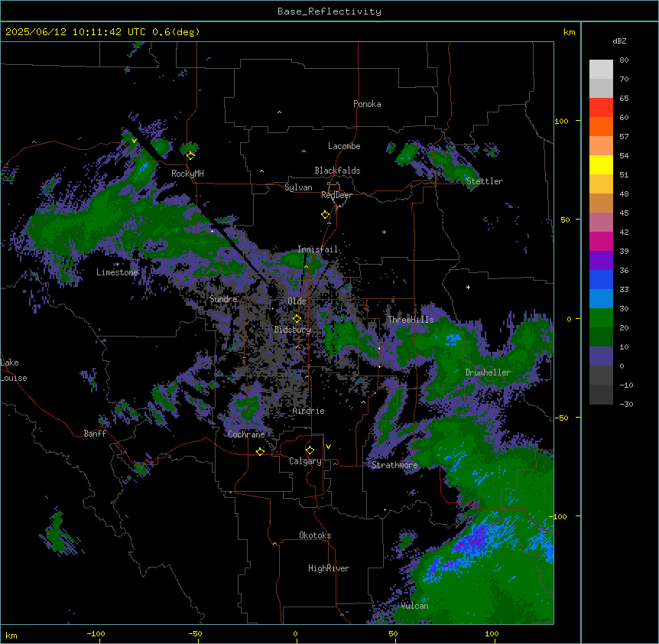
Task: Click the RedDeer city label
Action: pyautogui.click(x=336, y=195)
